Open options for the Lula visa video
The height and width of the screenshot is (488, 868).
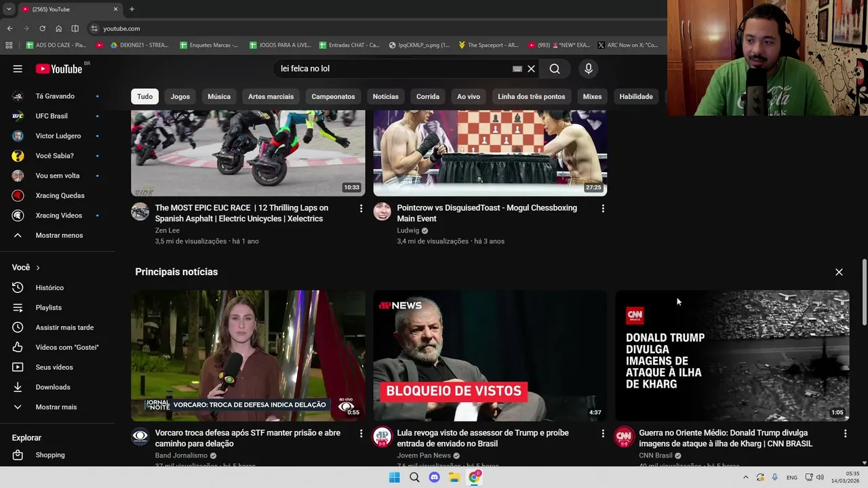tap(603, 434)
